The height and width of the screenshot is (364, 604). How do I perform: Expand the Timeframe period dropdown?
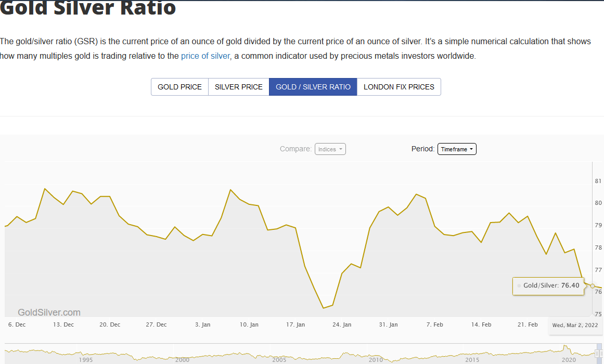(x=457, y=149)
